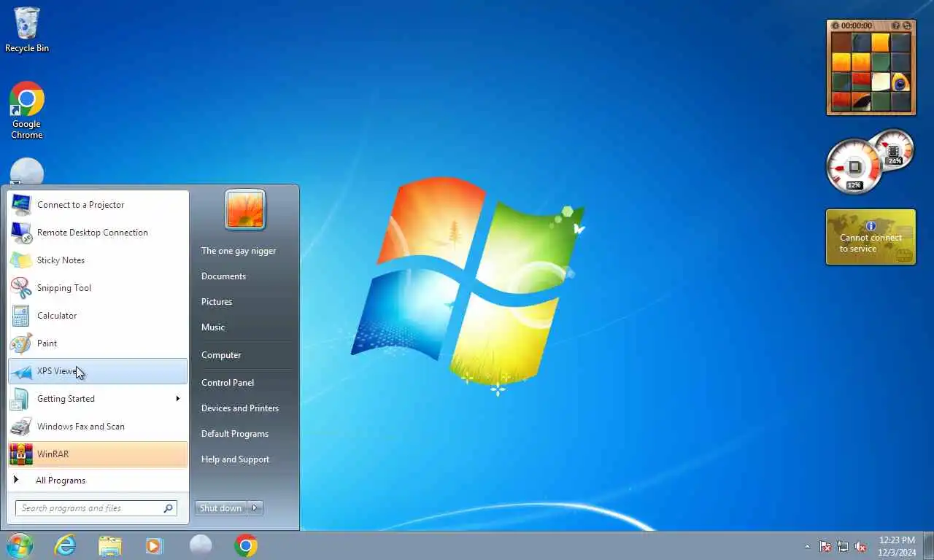Open Default Programs
The height and width of the screenshot is (560, 934).
[235, 434]
